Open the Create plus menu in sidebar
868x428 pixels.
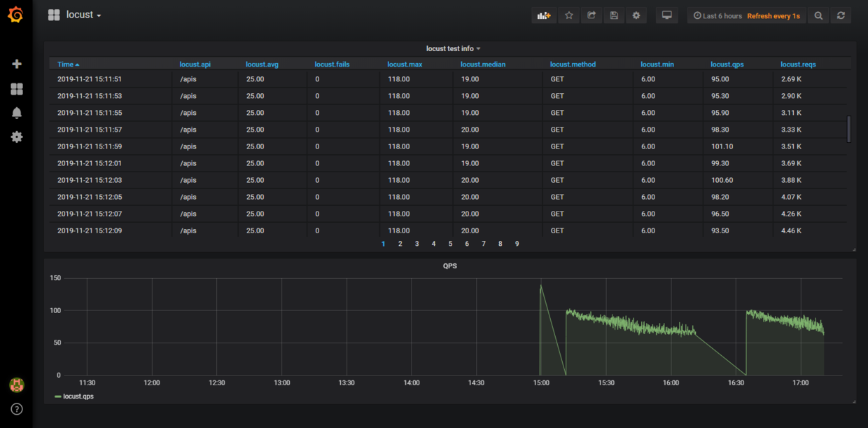(x=17, y=64)
